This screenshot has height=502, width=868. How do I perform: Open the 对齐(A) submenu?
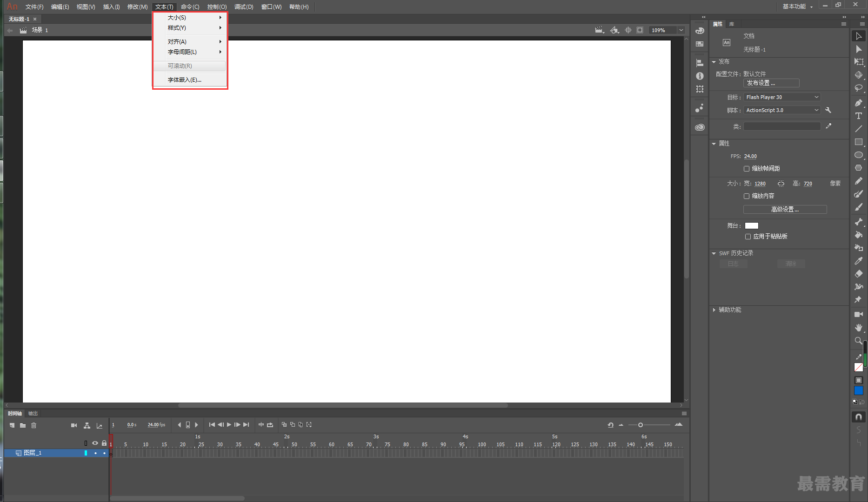191,42
